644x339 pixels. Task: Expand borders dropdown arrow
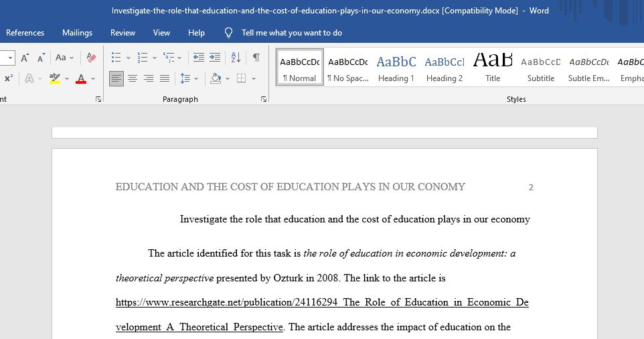pyautogui.click(x=254, y=78)
